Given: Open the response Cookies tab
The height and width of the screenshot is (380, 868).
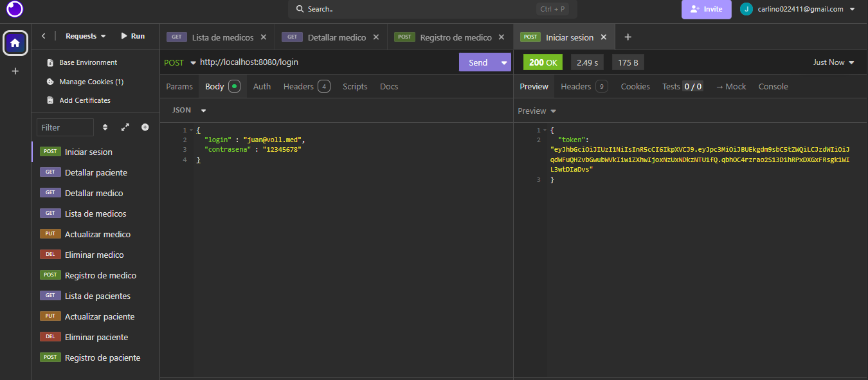Looking at the screenshot, I should pyautogui.click(x=635, y=86).
